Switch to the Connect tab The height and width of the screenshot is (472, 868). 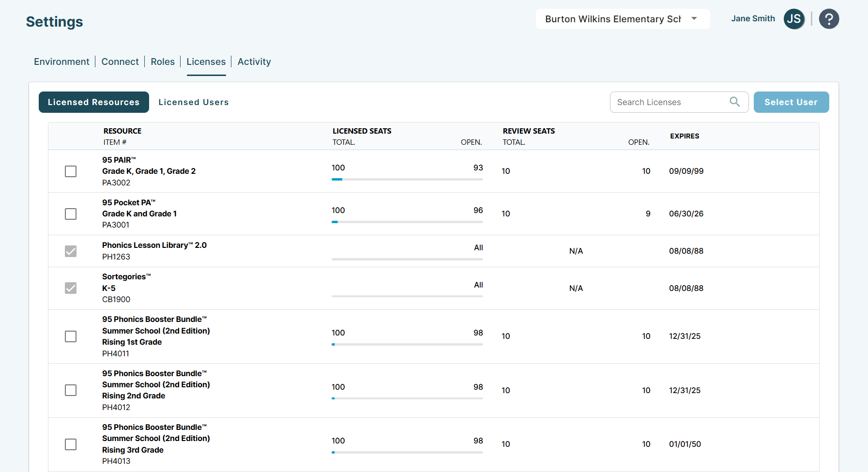point(120,61)
